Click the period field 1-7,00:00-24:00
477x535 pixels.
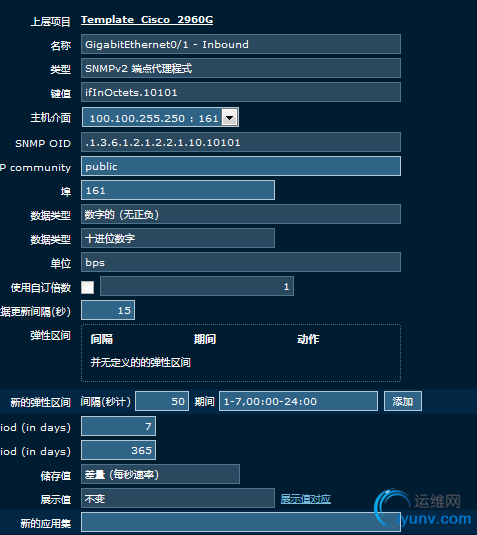(298, 401)
